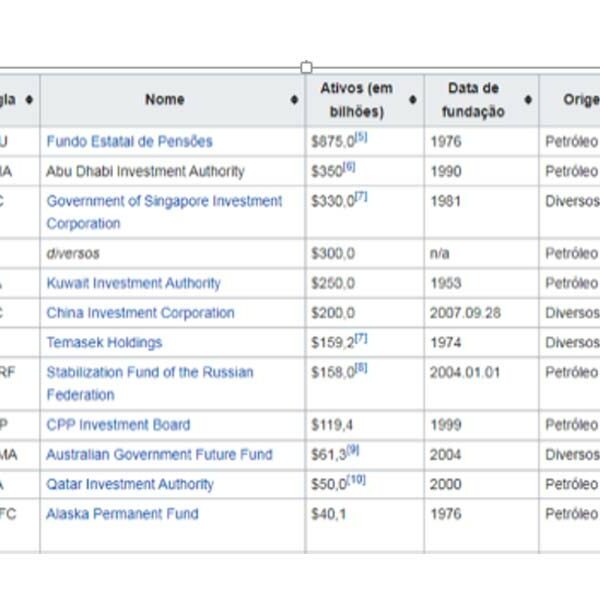Click the Nome column header text
Screen dimensions: 600x600
pos(165,100)
